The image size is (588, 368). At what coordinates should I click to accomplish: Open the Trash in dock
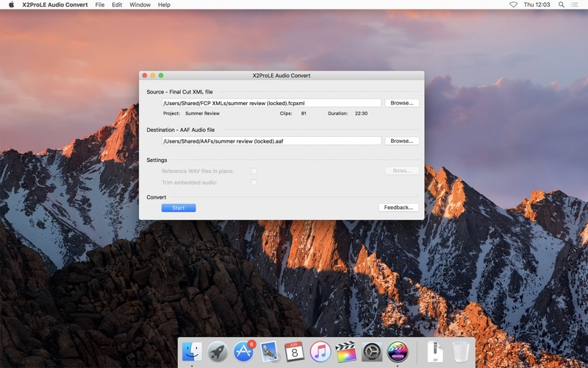(x=461, y=352)
